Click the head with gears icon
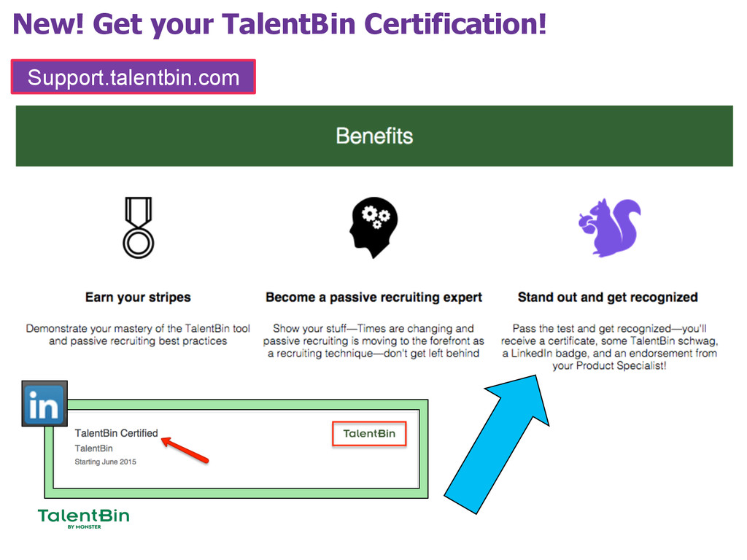 click(x=374, y=227)
